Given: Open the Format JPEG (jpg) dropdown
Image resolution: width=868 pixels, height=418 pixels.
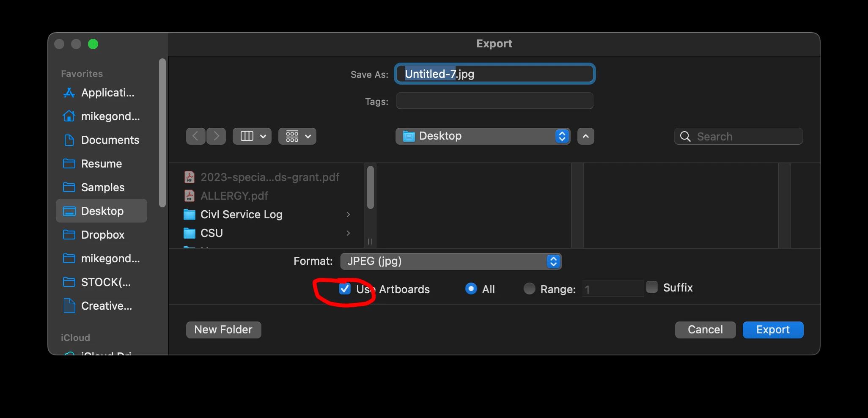Looking at the screenshot, I should pos(451,261).
